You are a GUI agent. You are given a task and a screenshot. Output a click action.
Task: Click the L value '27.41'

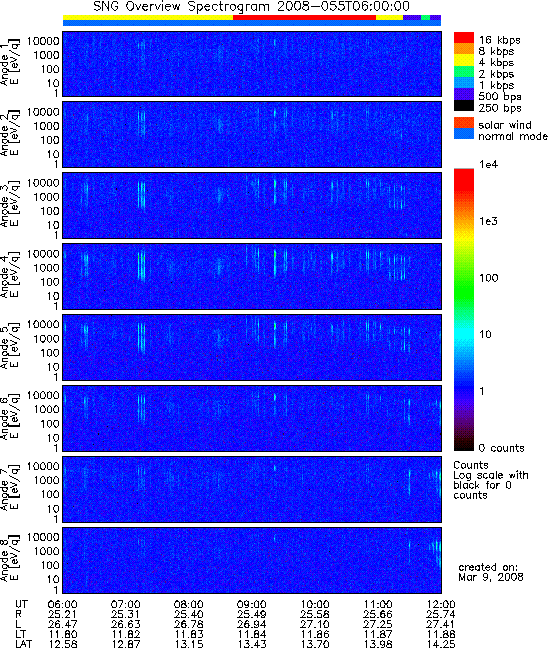(x=441, y=624)
